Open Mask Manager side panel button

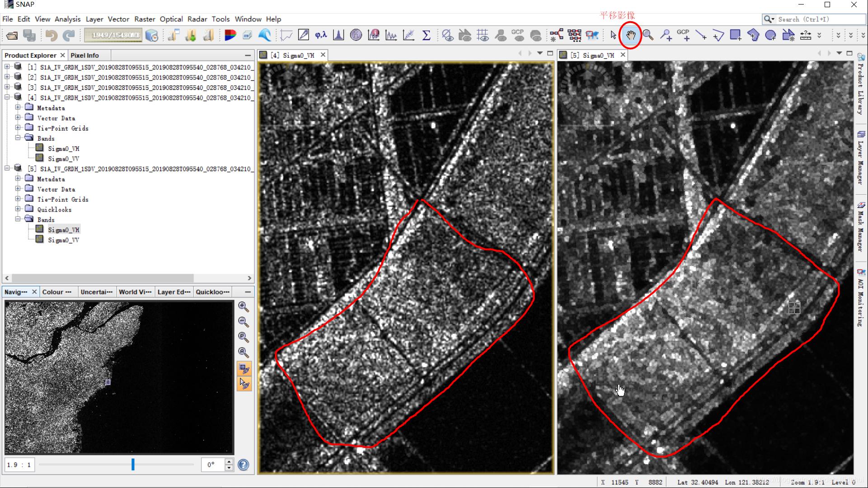coord(861,227)
